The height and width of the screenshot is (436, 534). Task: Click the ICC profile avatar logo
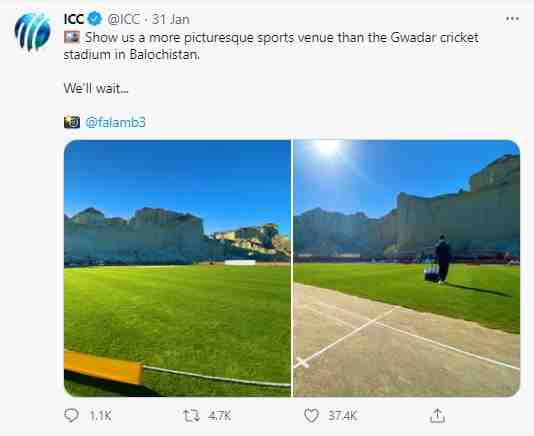tap(33, 32)
